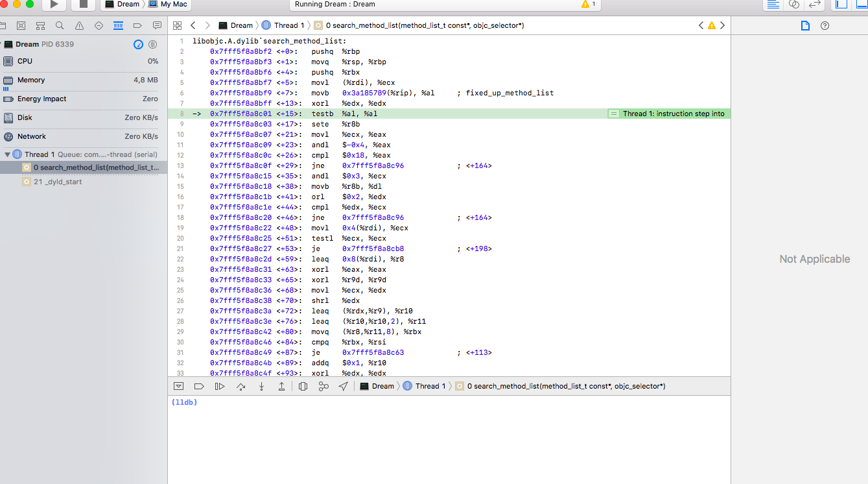
Task: Open the Report navigator tab
Action: 157,25
